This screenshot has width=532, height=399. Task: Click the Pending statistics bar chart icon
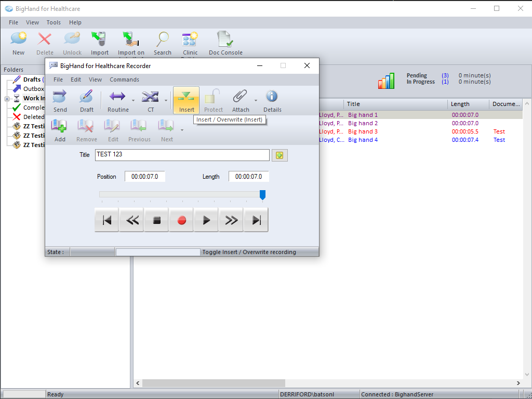click(x=387, y=81)
